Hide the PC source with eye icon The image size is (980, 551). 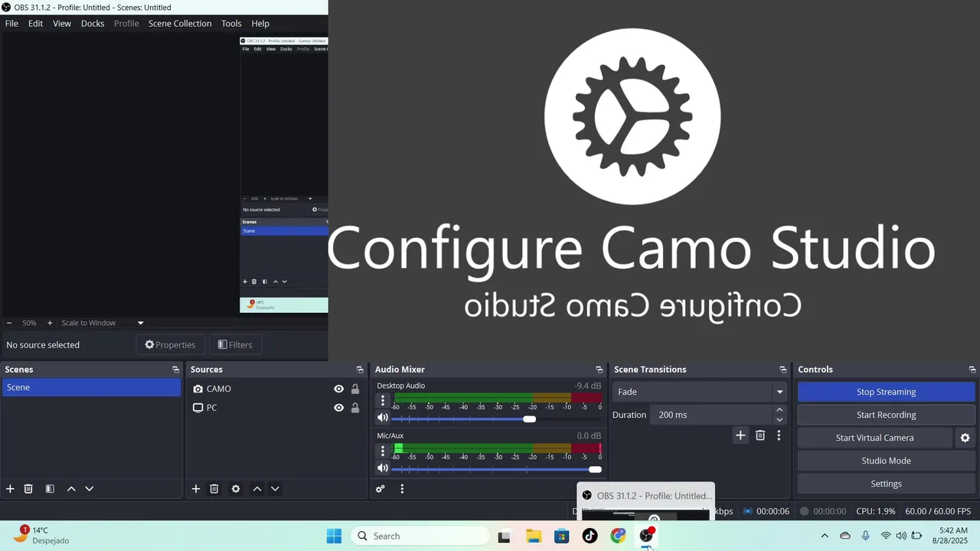tap(338, 408)
